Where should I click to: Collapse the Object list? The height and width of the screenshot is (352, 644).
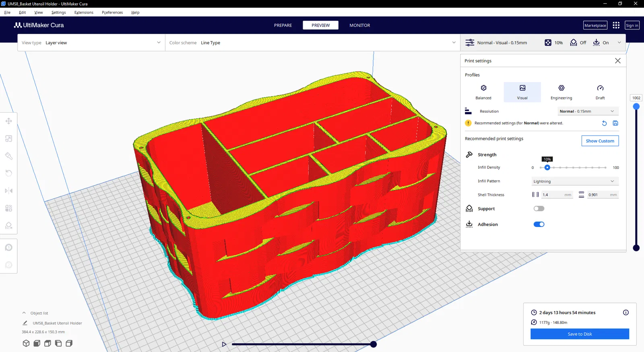point(24,313)
